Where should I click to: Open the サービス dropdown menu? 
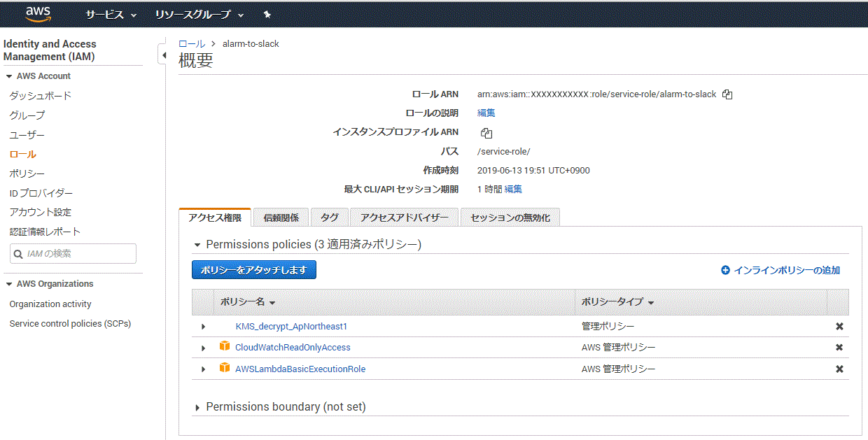[x=111, y=15]
